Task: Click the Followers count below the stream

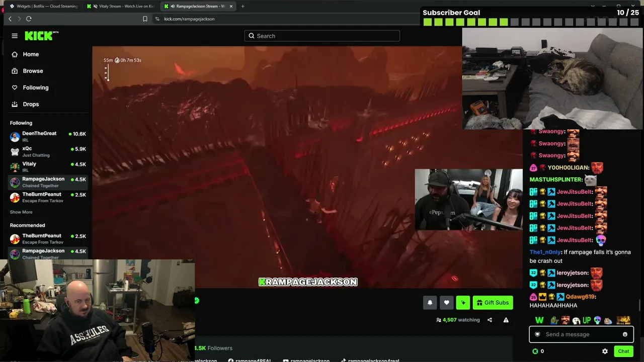Action: pos(214,348)
